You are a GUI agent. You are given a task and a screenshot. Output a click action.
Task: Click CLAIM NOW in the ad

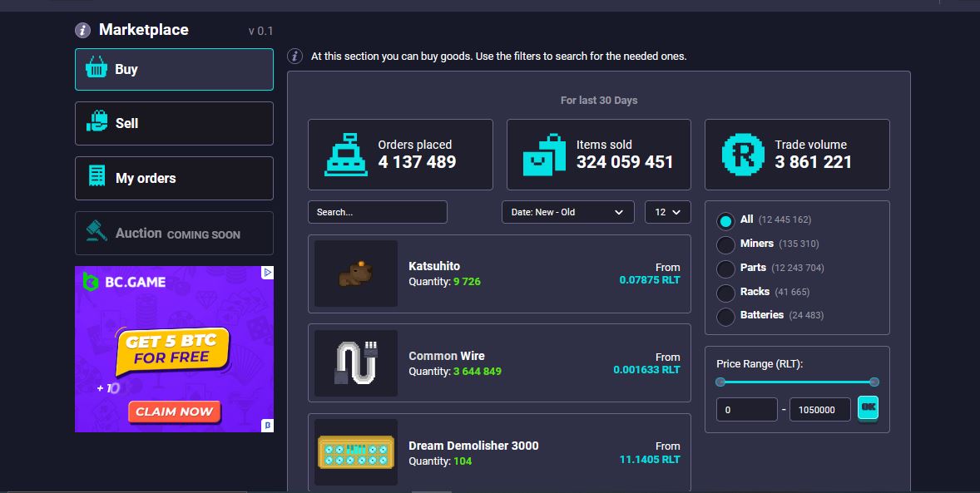coord(175,412)
